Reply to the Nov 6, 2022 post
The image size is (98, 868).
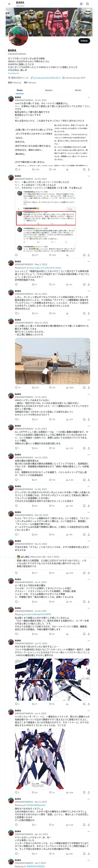16,313
